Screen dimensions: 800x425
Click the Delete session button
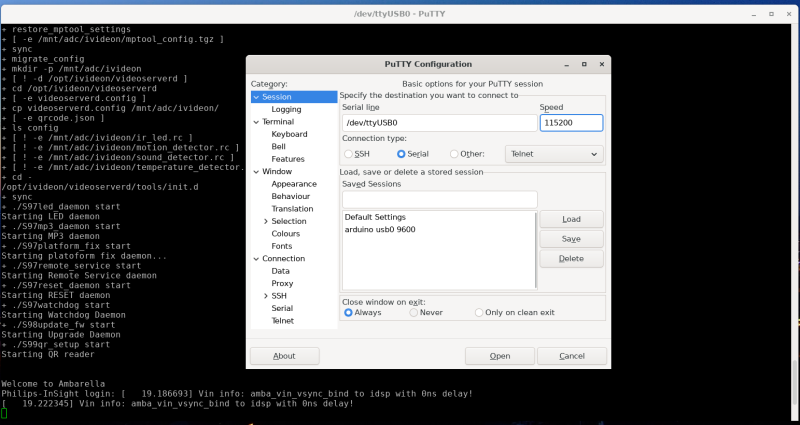[x=571, y=259]
